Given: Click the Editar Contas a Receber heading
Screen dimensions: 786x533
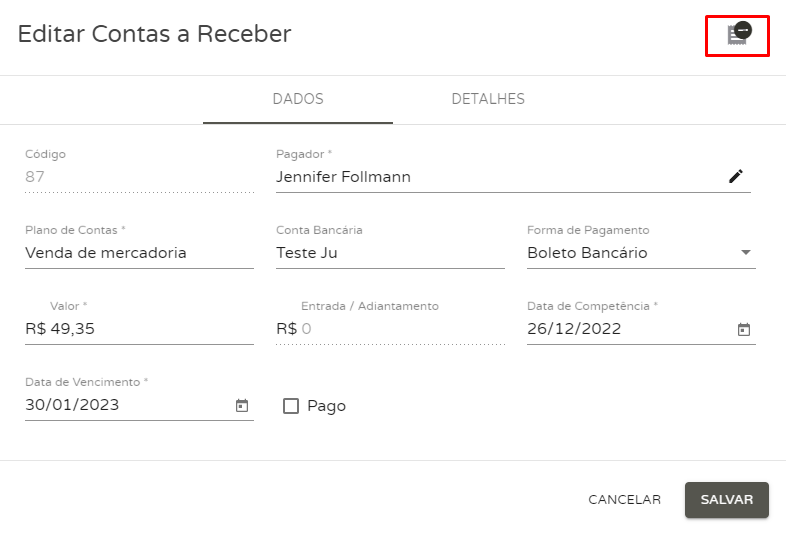Looking at the screenshot, I should click(x=154, y=34).
